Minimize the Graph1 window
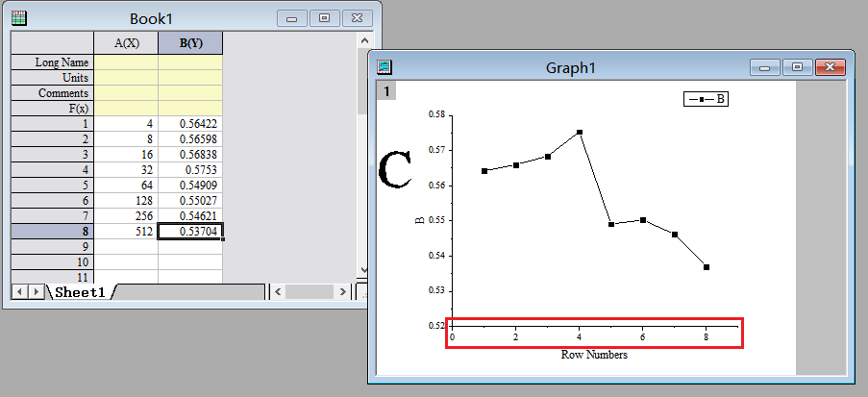Image resolution: width=868 pixels, height=397 pixels. 764,67
